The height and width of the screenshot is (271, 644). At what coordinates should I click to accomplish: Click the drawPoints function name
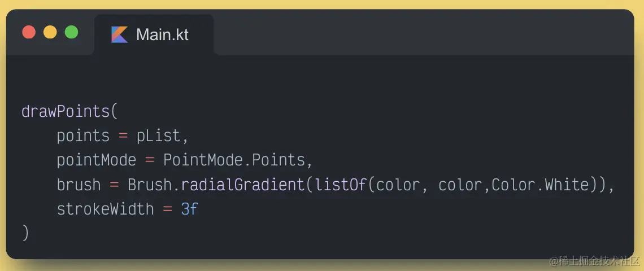[x=66, y=112]
